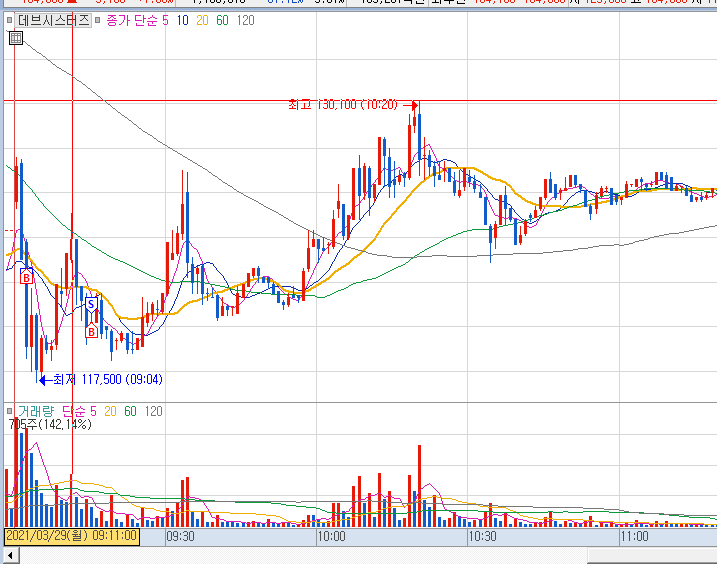This screenshot has height=564, width=717.
Task: Select price moving average period 10
Action: tap(182, 21)
